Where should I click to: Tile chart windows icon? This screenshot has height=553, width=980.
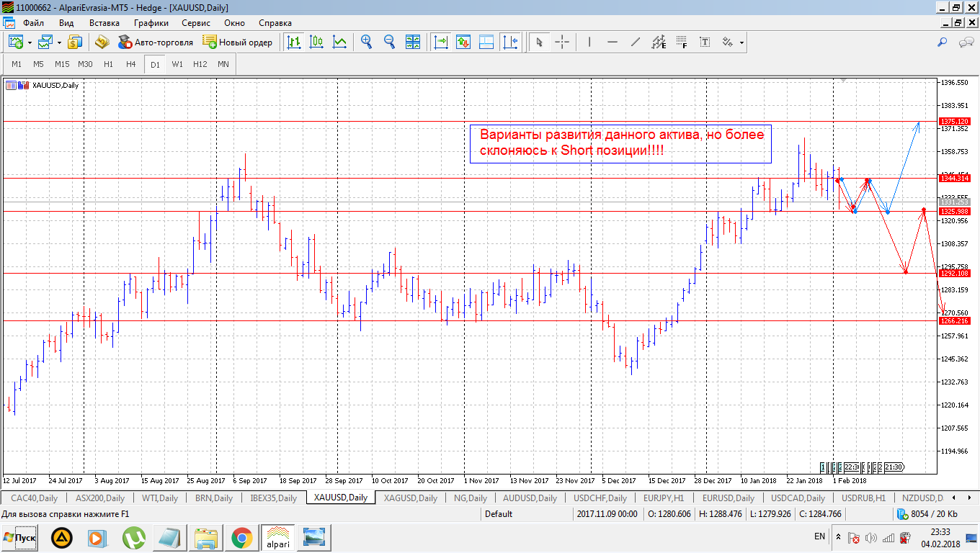pos(413,42)
